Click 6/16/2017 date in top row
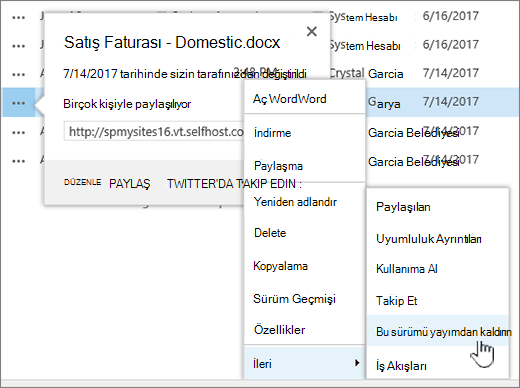Image resolution: width=520 pixels, height=388 pixels. 451,16
